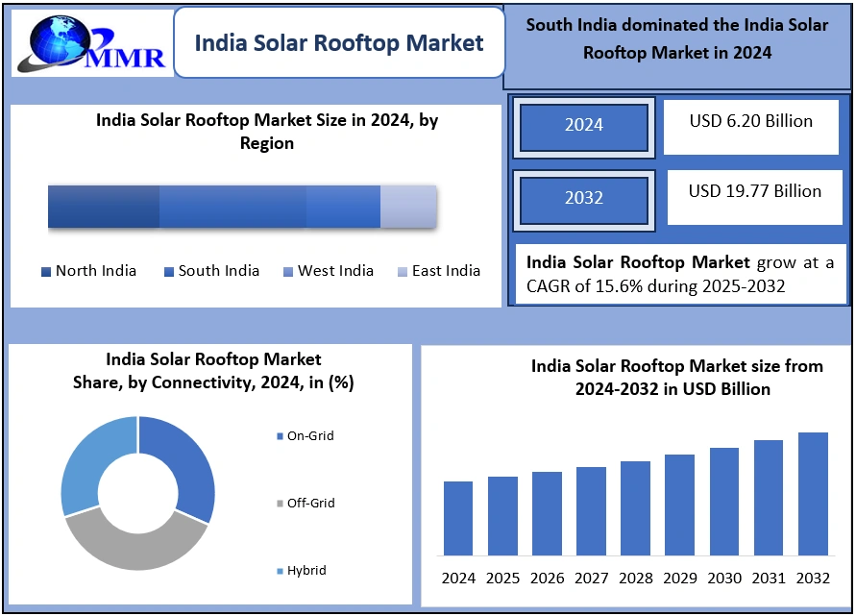Select the Off-Grid legend marker

(280, 504)
